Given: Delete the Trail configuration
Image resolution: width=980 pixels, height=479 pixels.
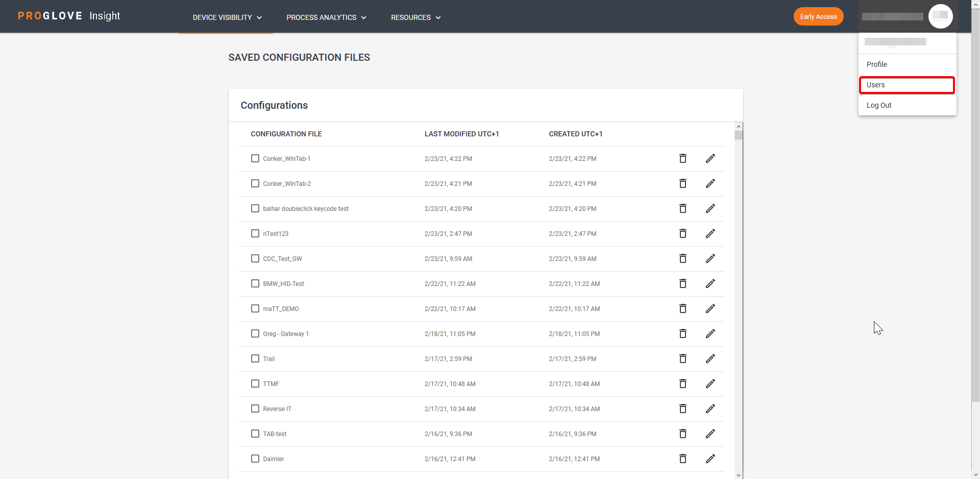Looking at the screenshot, I should (x=682, y=358).
